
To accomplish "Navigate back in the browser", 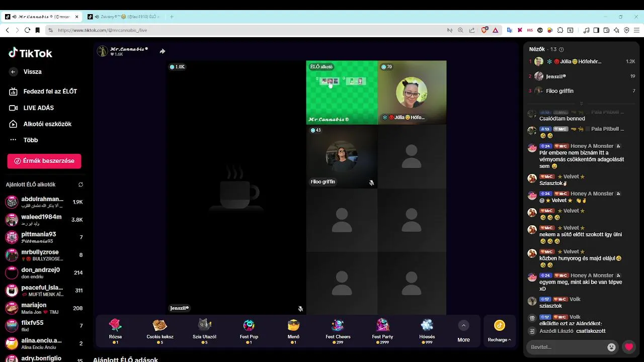I will (x=7, y=30).
